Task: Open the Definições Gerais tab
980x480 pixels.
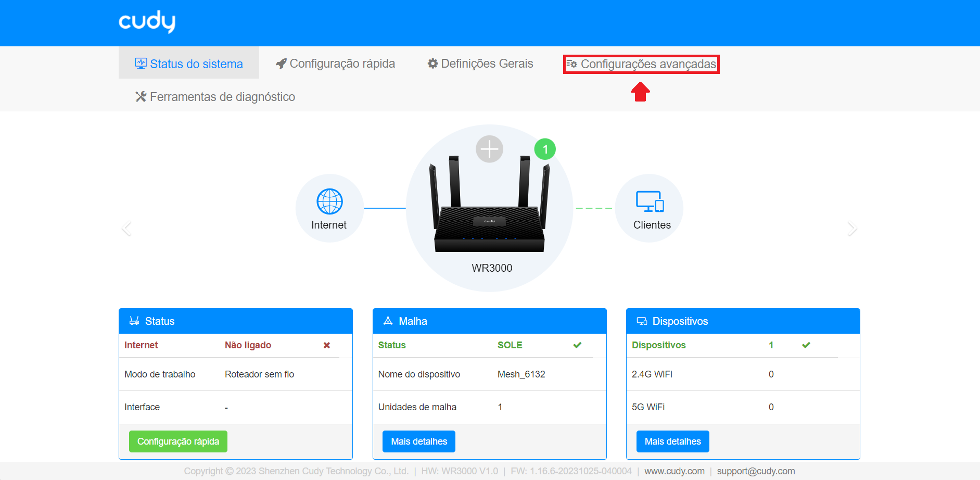Action: (x=480, y=64)
